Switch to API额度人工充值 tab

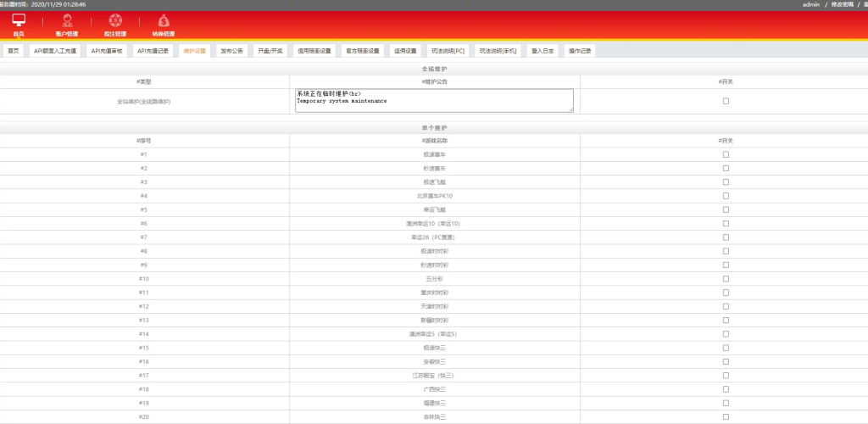pyautogui.click(x=54, y=51)
